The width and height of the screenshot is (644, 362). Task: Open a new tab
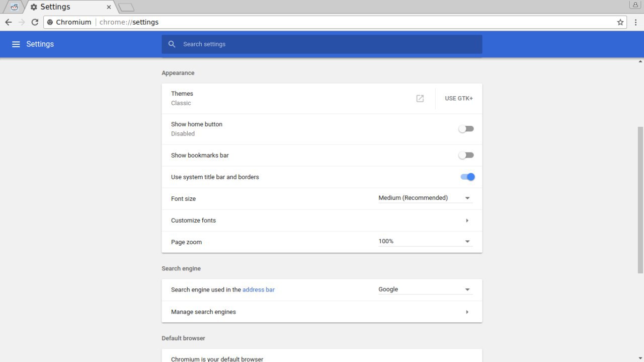pos(126,7)
